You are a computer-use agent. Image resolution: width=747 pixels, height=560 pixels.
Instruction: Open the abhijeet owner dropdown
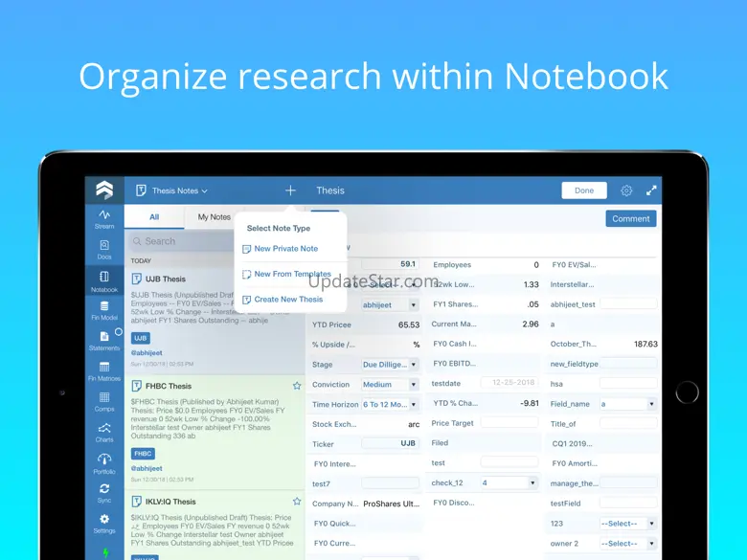[x=390, y=304]
